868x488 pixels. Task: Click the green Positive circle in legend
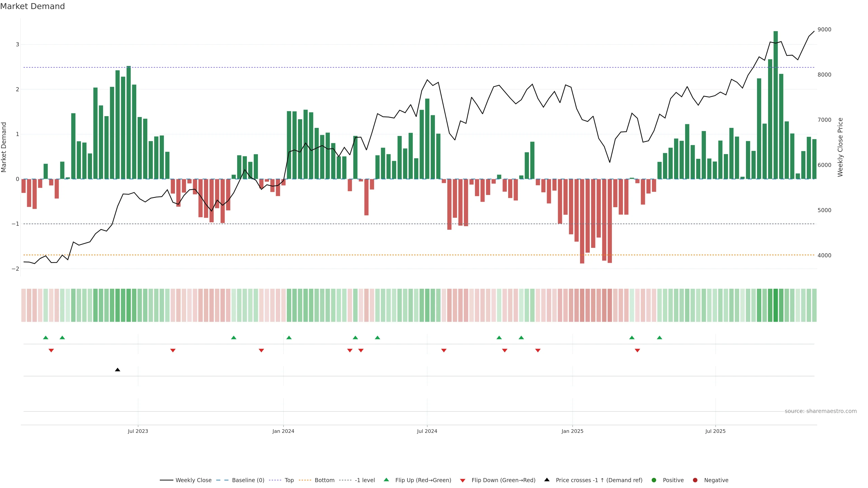(x=654, y=480)
